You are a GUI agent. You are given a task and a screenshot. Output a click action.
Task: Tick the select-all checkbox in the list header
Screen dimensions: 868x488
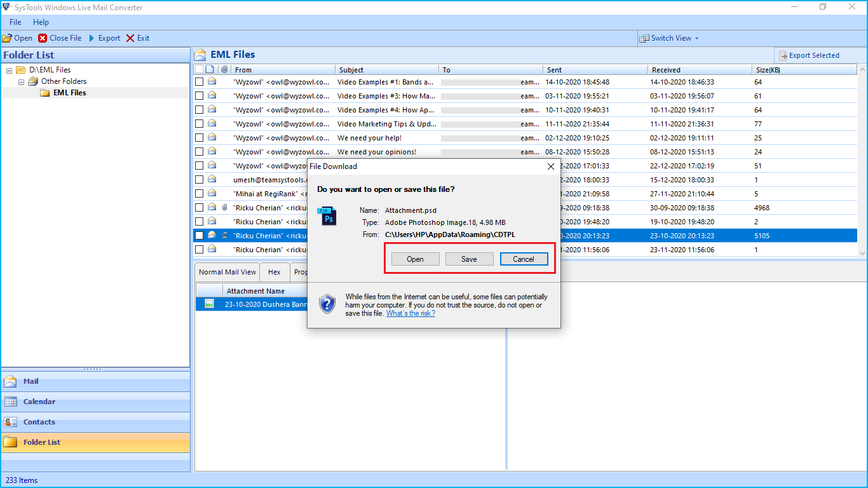point(199,69)
